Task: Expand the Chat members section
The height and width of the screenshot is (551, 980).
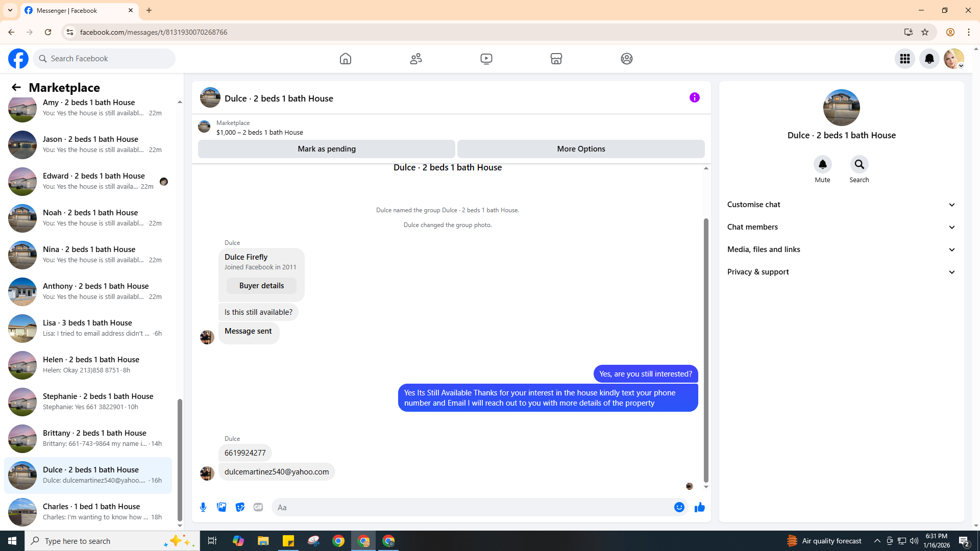Action: [x=841, y=227]
